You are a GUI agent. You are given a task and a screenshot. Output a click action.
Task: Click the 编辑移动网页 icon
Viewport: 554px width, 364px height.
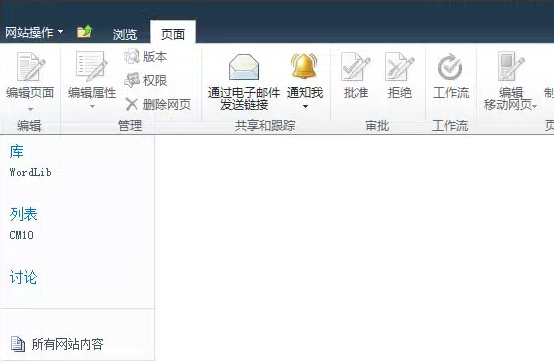[x=511, y=66]
